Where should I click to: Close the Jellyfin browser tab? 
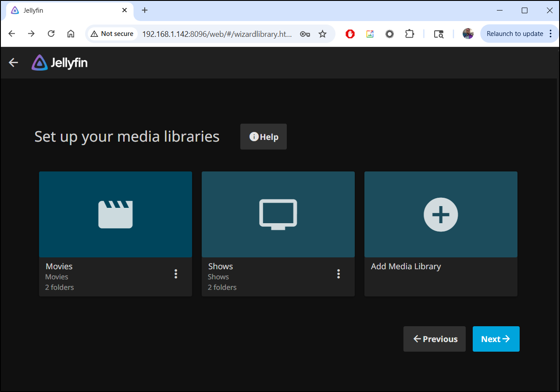coord(125,10)
